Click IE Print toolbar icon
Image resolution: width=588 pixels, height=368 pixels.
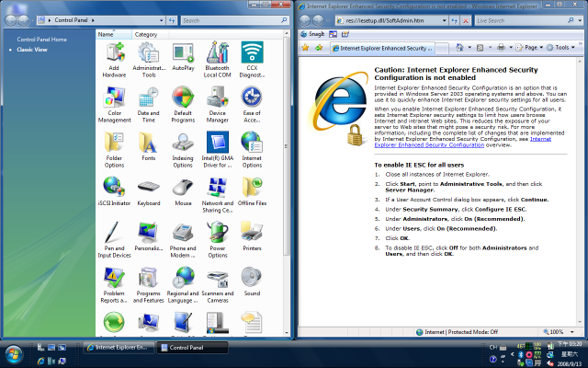pyautogui.click(x=501, y=47)
